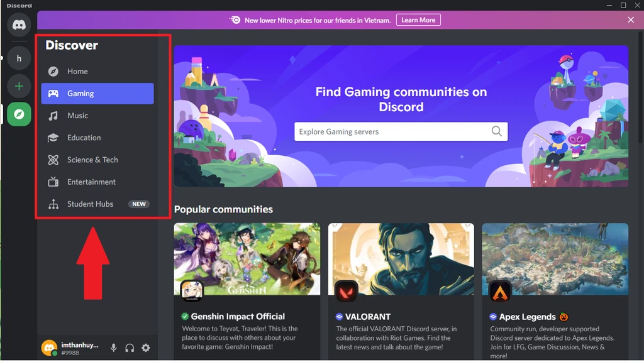Click NEW badge on Student Hubs

click(x=139, y=204)
